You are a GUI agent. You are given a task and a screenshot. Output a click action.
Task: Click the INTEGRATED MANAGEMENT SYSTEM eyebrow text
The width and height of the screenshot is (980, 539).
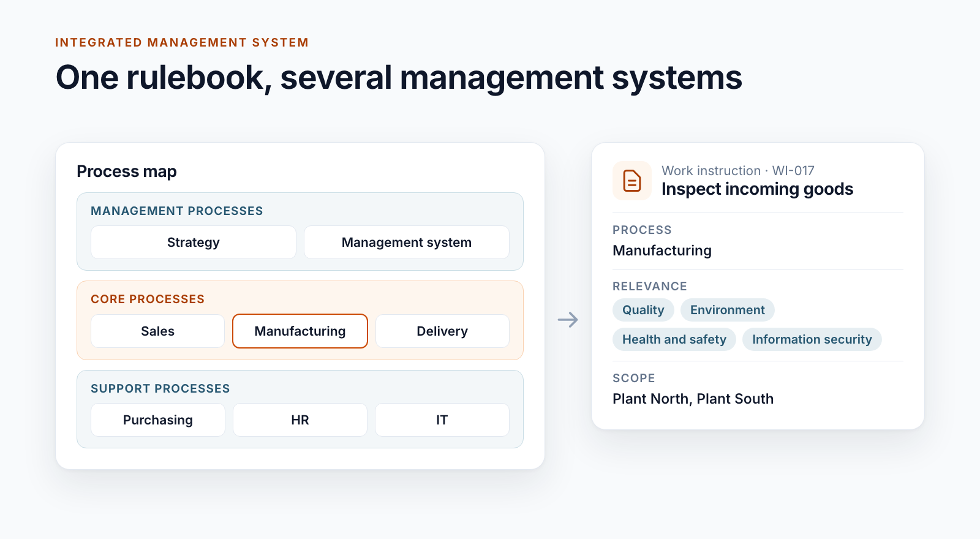pyautogui.click(x=182, y=43)
